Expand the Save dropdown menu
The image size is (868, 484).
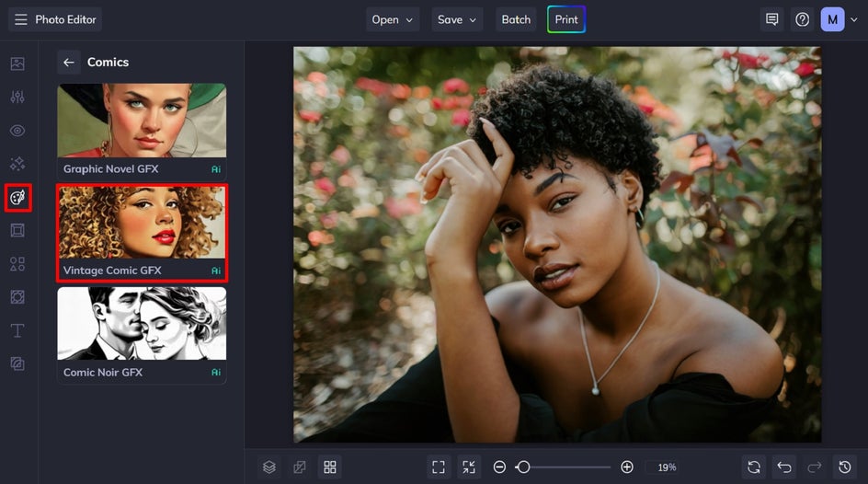coord(457,19)
